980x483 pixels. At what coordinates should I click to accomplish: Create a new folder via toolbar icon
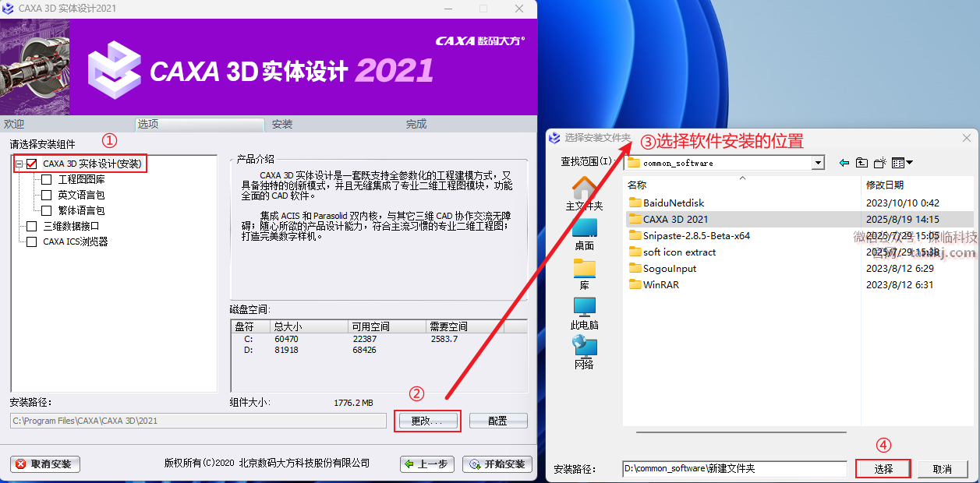click(880, 163)
